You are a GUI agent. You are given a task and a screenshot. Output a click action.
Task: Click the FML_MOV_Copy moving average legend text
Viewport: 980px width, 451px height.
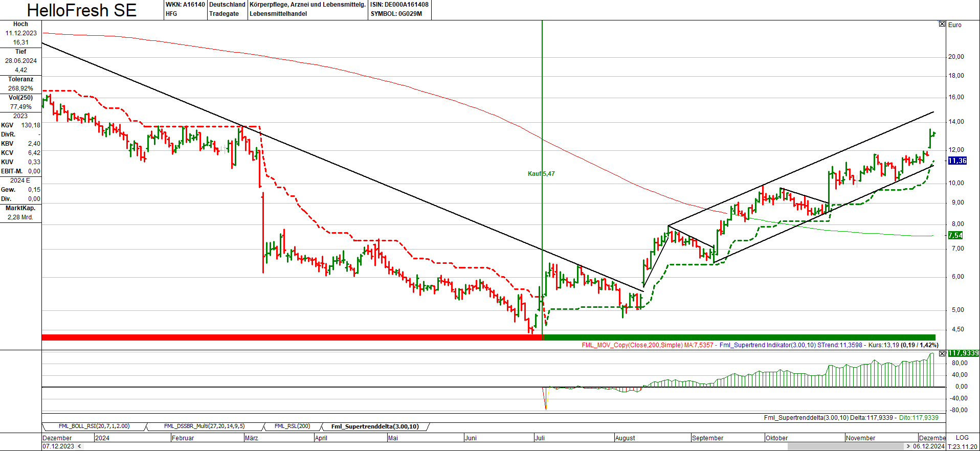647,345
